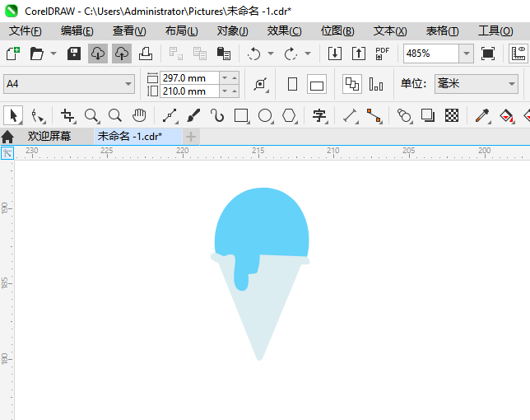Screen dimensions: 530x420
Task: Select the Shape edit tool
Action: pyautogui.click(x=38, y=115)
